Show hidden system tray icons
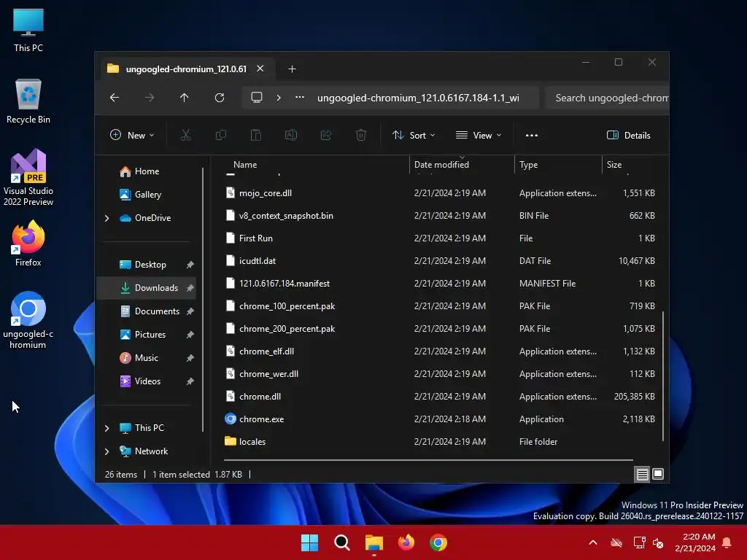This screenshot has height=560, width=747. 593,542
